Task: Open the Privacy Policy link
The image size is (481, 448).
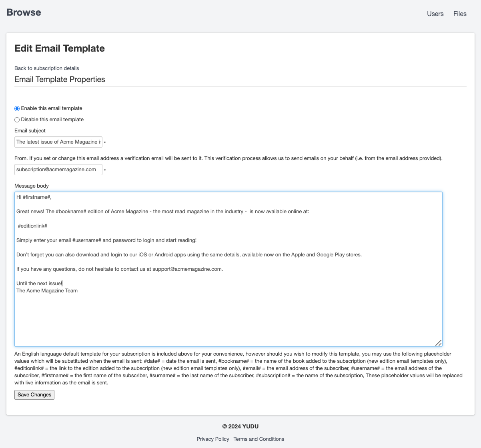Action: pos(213,439)
